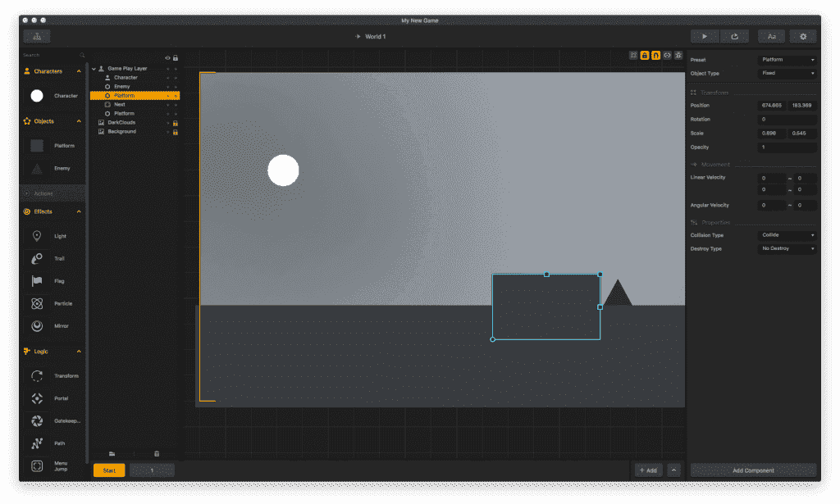This screenshot has height=504, width=840.
Task: Pick the Gatekeeper logic piece
Action: (37, 421)
